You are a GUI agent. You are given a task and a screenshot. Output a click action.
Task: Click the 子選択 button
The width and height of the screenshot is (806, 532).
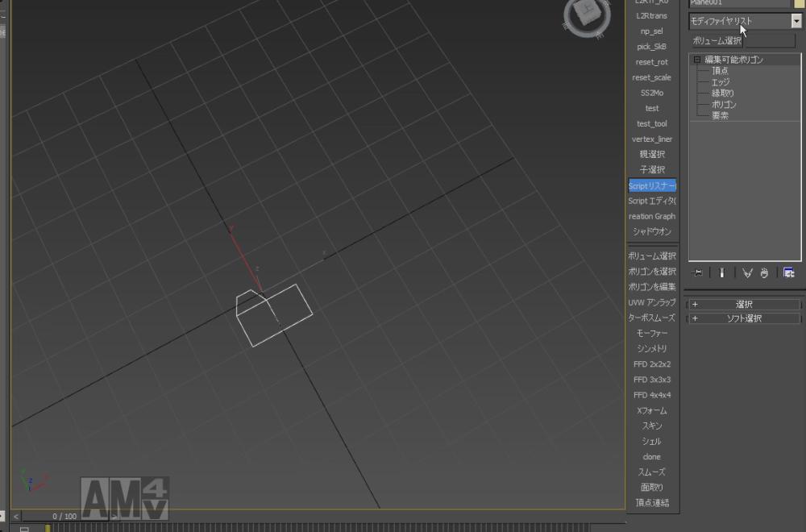652,169
